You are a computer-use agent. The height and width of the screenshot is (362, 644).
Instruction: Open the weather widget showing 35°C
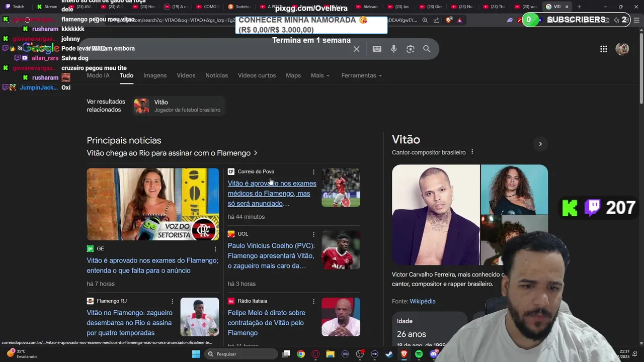tap(23, 354)
